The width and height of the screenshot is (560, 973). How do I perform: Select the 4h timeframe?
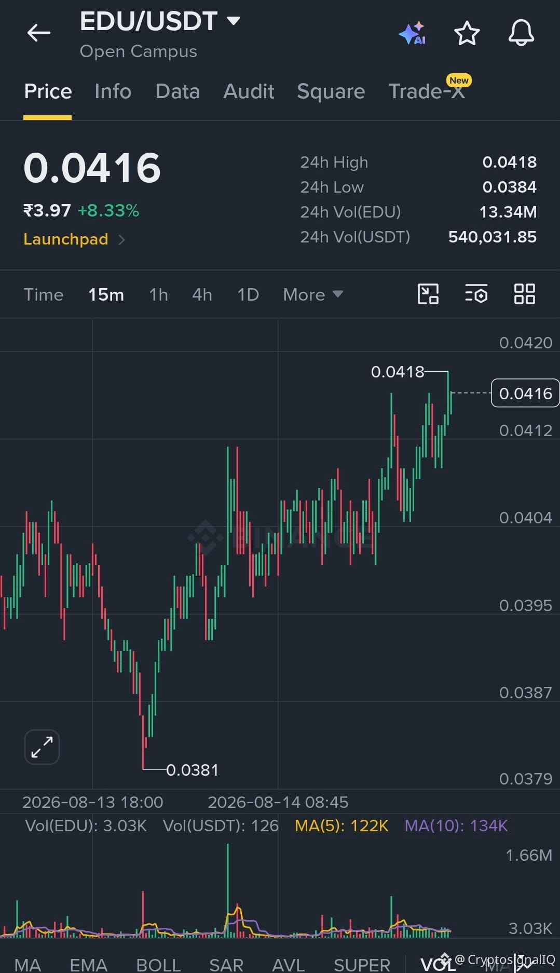(x=202, y=295)
